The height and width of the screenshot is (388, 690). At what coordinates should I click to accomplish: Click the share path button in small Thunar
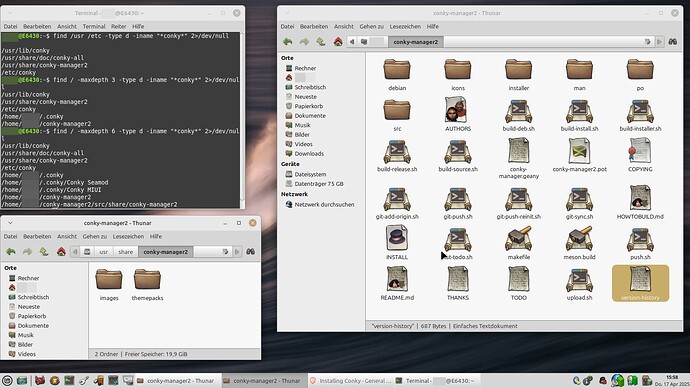[x=125, y=252]
